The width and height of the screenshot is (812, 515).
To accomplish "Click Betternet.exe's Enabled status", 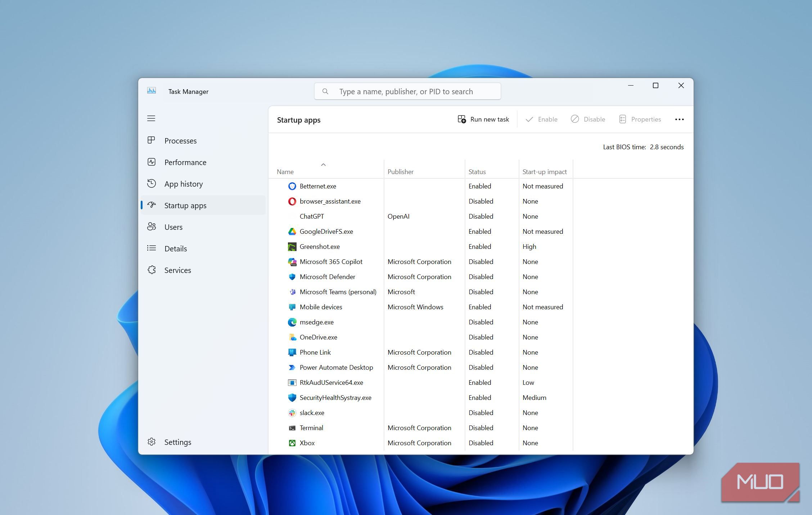I will tap(479, 186).
